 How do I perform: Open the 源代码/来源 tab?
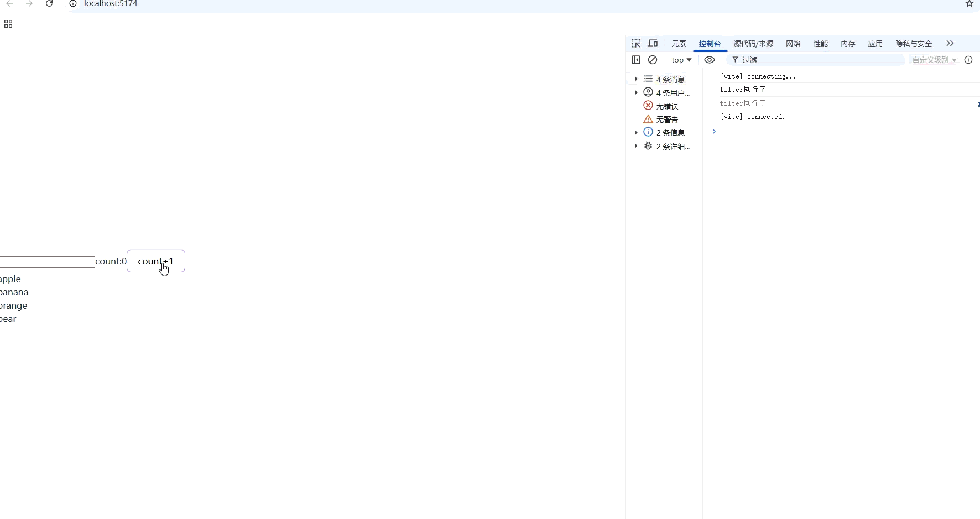[x=753, y=44]
